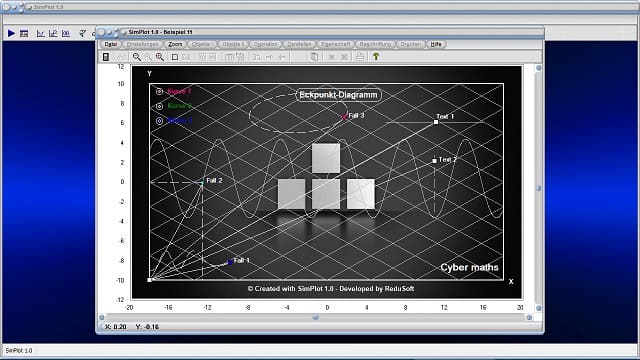Click the vertical scrollbar thumb beside plot
640x360 pixels.
tap(539, 188)
